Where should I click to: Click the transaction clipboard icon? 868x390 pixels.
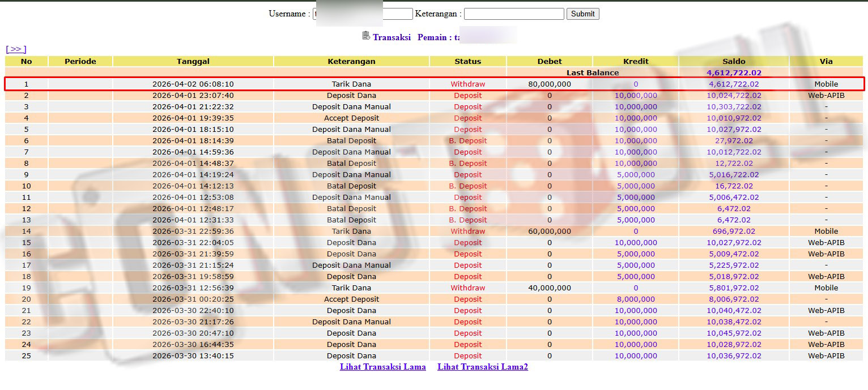click(x=366, y=36)
